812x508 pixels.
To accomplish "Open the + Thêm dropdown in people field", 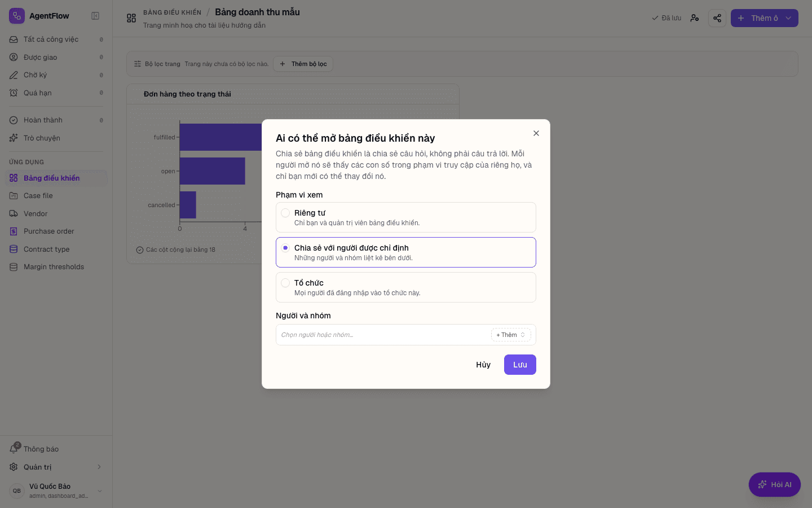I will coord(511,335).
